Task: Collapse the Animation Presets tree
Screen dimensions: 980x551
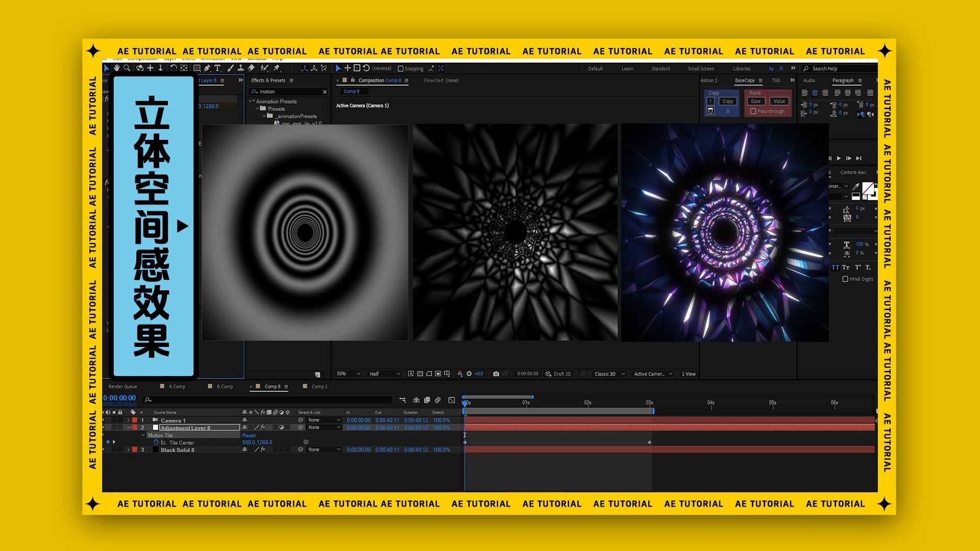Action: pos(251,102)
